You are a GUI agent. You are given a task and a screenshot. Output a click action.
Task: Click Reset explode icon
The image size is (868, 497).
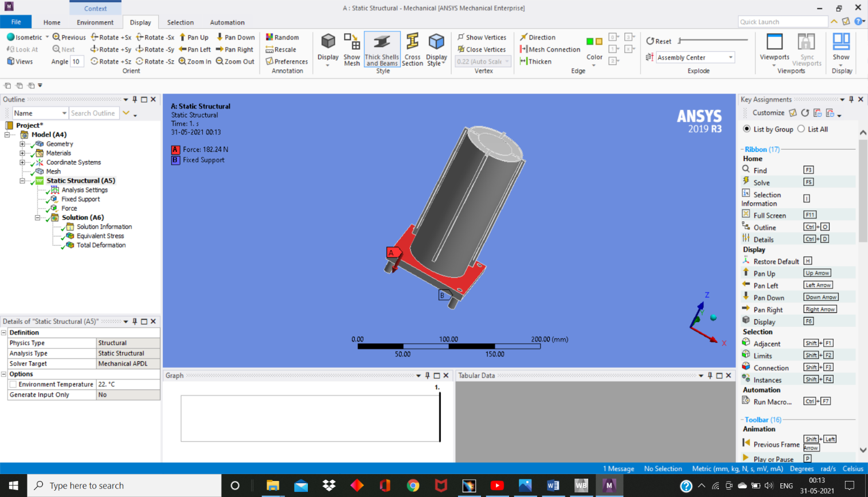point(650,41)
